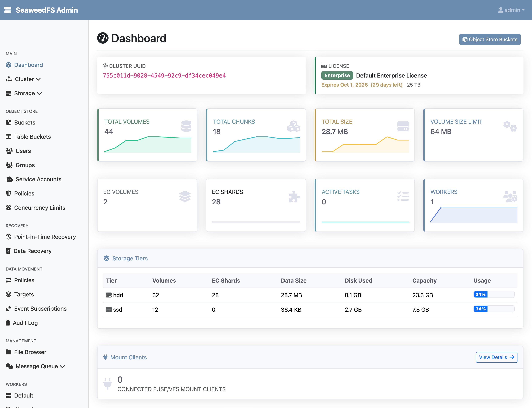Click the Table Buckets grid icon
532x408 pixels.
click(x=9, y=137)
